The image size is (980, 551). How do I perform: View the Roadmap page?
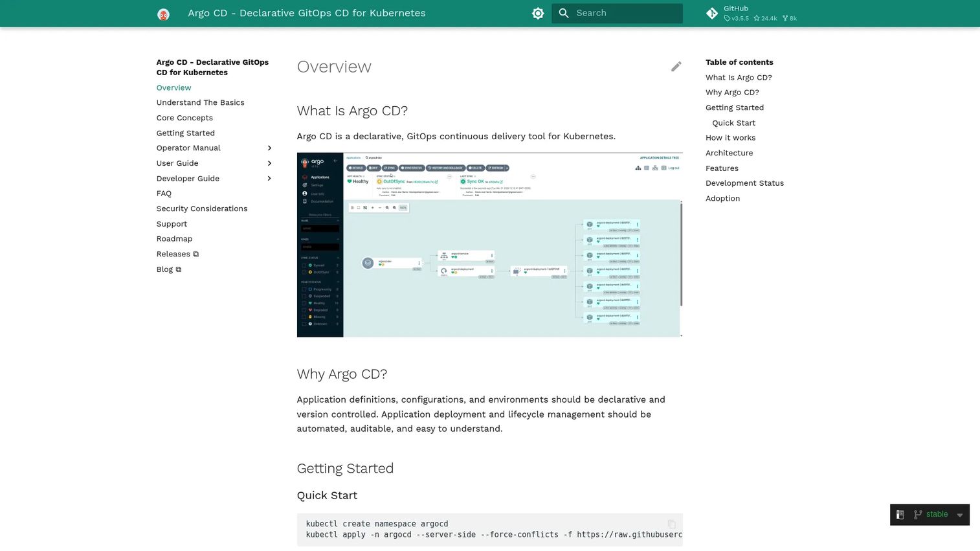click(x=174, y=239)
